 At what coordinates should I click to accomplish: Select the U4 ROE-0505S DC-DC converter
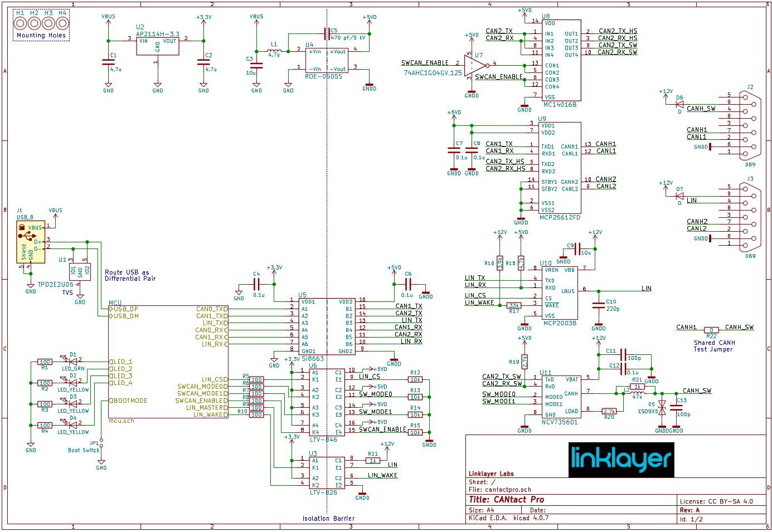point(327,60)
